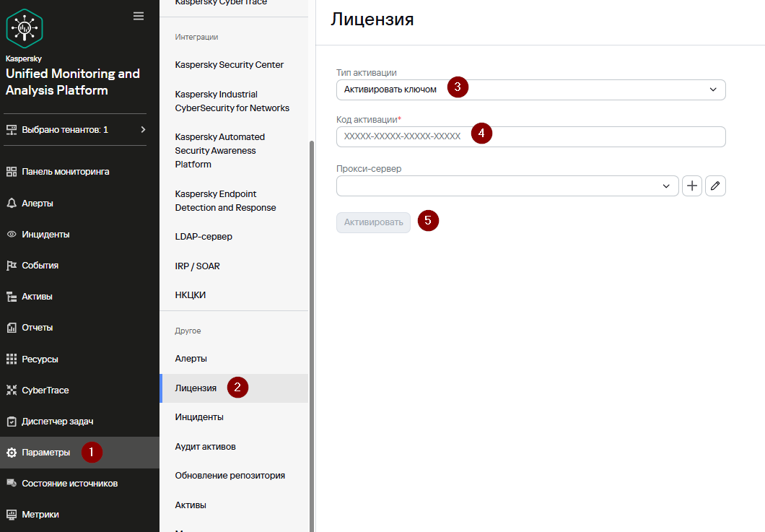Click the Kaspersky KUMA hexagon logo
Viewport: 765px width, 532px height.
pos(25,28)
